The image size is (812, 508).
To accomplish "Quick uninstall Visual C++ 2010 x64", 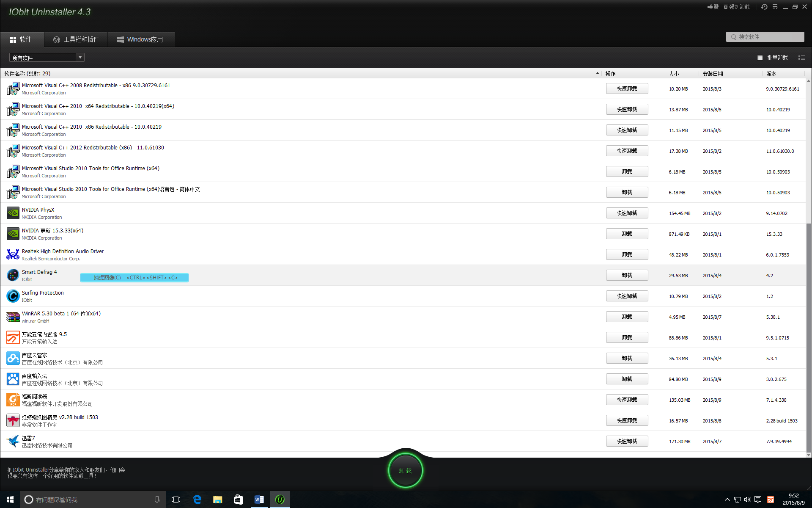I will [627, 109].
